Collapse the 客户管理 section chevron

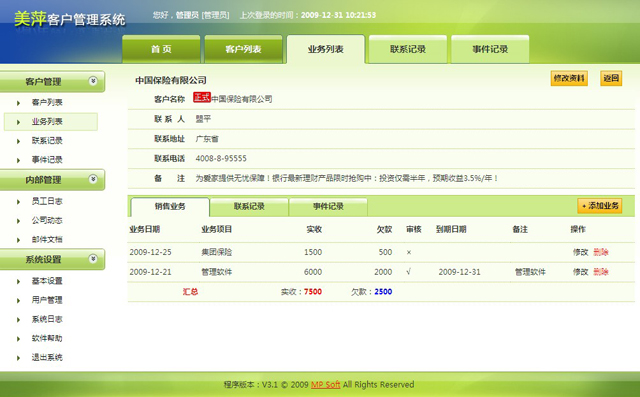93,81
